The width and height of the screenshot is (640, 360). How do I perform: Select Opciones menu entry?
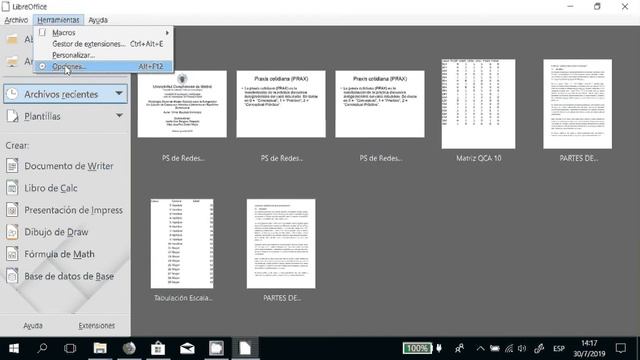(x=104, y=66)
